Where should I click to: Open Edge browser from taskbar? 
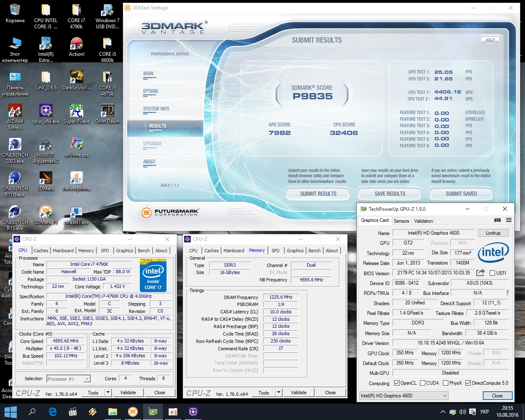pos(52,412)
